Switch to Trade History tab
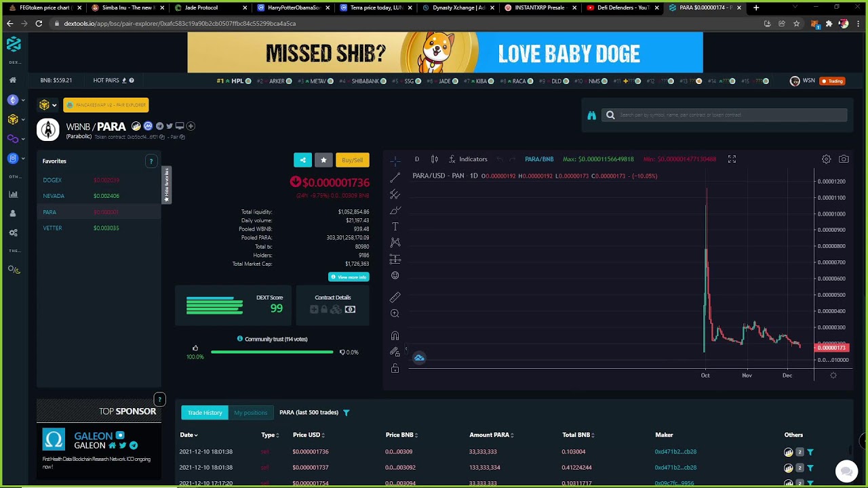Screen dimensions: 868x488 (205, 413)
